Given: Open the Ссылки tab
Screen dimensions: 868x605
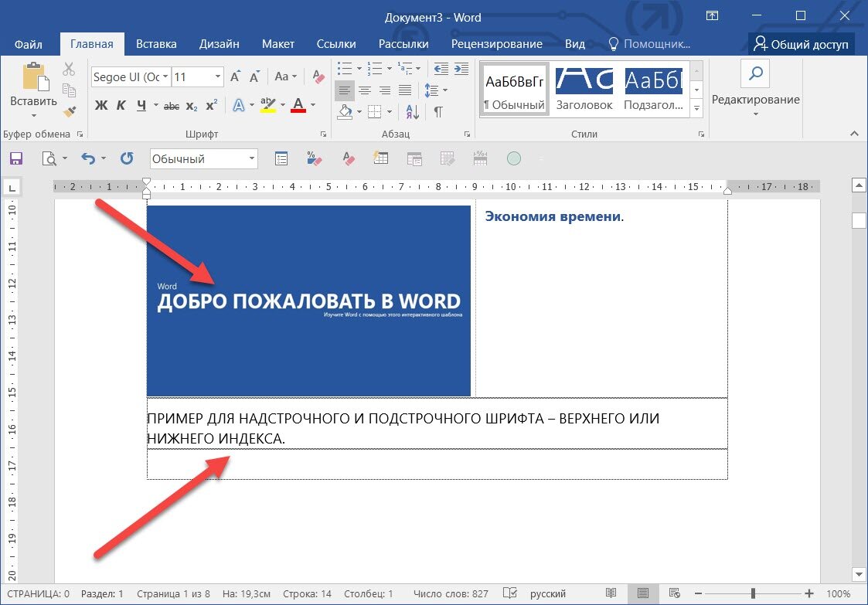Looking at the screenshot, I should tap(336, 44).
